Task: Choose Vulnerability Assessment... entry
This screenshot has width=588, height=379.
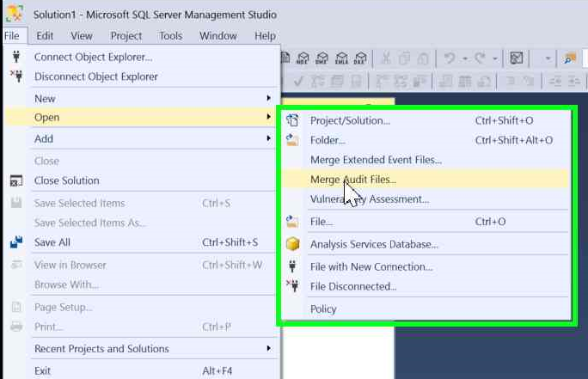Action: (426, 199)
